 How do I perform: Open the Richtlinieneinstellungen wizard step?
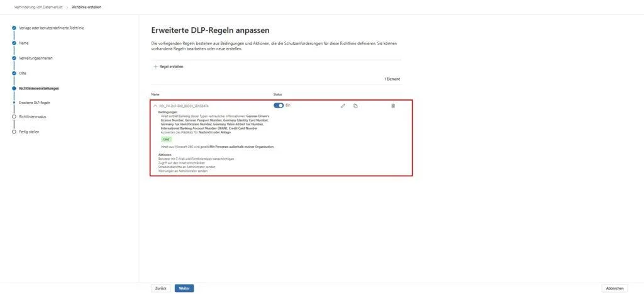(39, 88)
